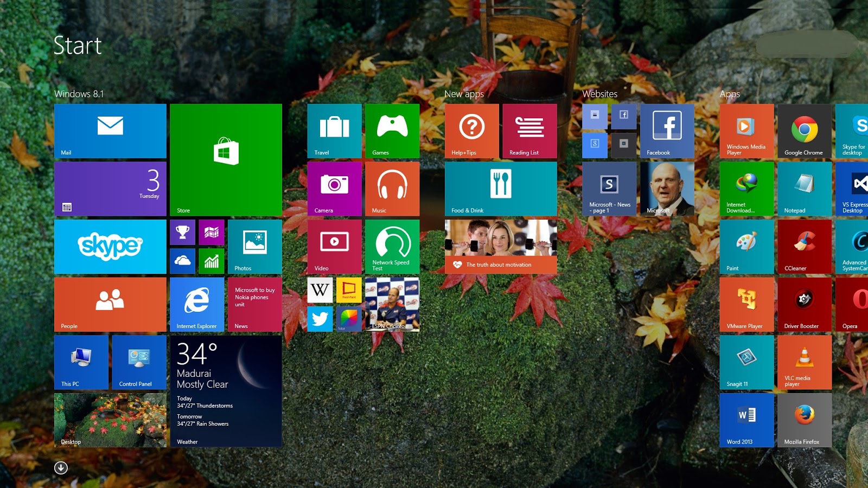
Task: Open Driver Booster tile
Action: pyautogui.click(x=805, y=305)
